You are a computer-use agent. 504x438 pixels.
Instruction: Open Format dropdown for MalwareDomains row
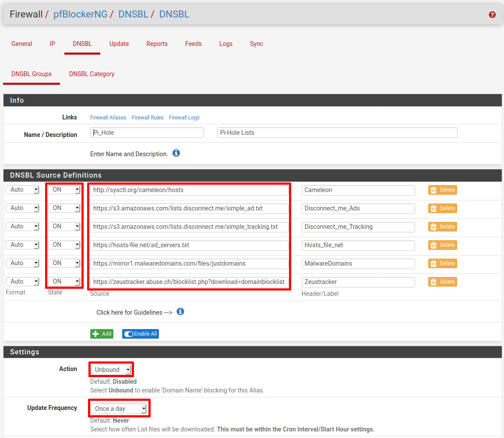tap(22, 263)
